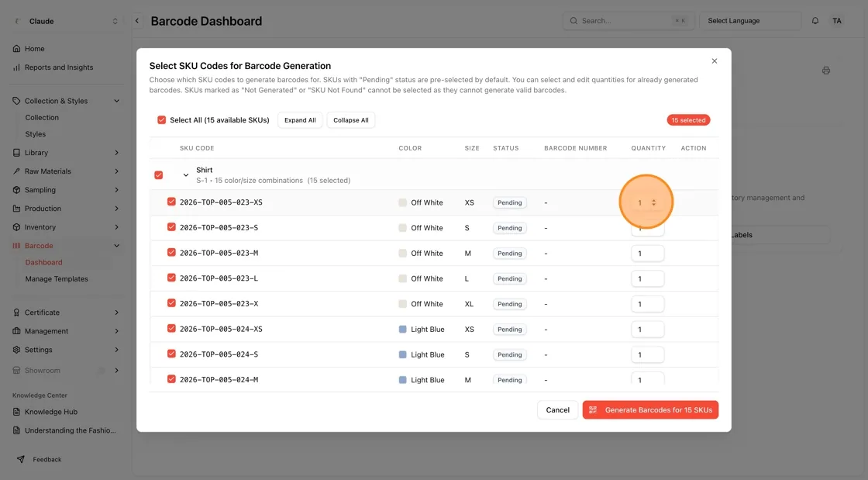Click the Library book icon
The height and width of the screenshot is (480, 868).
(16, 153)
